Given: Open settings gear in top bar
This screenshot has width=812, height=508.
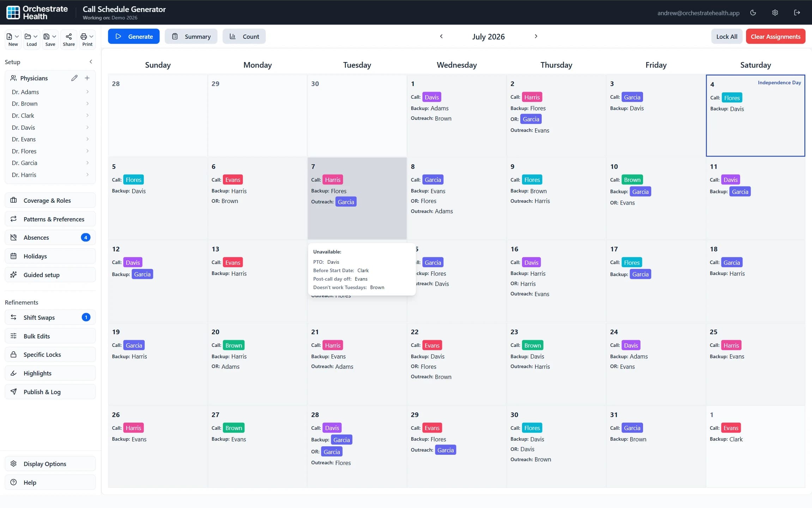Looking at the screenshot, I should (775, 13).
